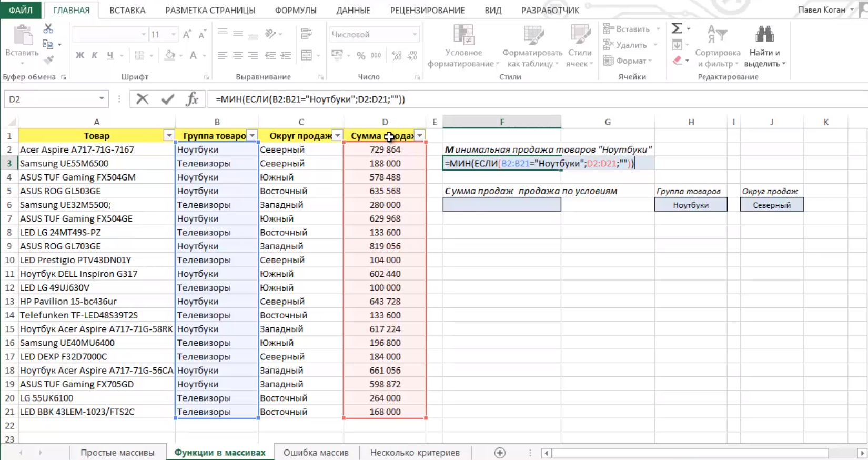868x460 pixels.
Task: Switch to the ДАННЫЕ ribbon tab
Action: click(353, 10)
